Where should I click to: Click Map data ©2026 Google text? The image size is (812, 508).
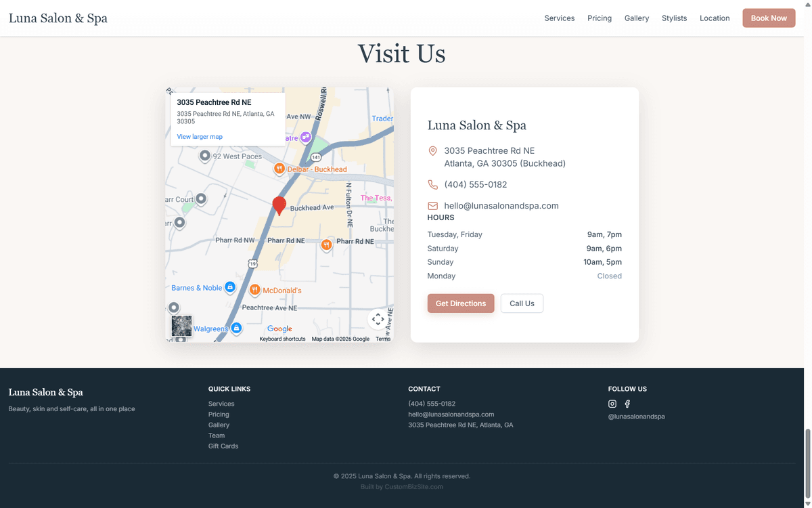[x=340, y=339]
